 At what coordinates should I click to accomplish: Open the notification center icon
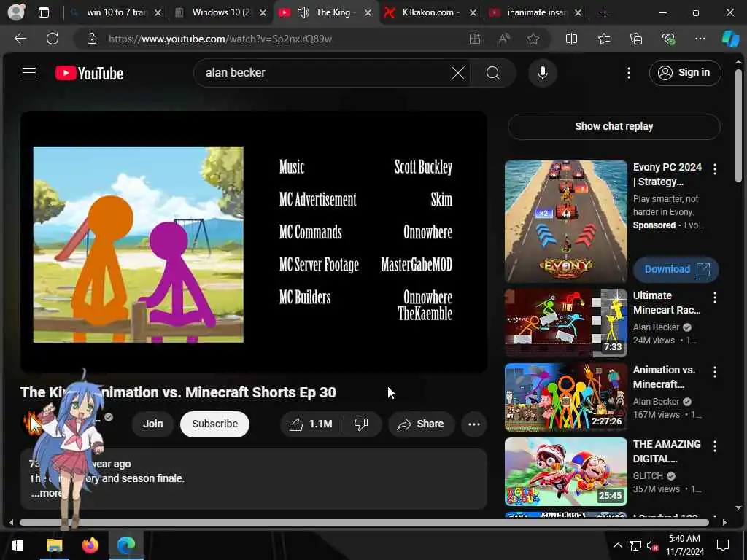pyautogui.click(x=723, y=545)
